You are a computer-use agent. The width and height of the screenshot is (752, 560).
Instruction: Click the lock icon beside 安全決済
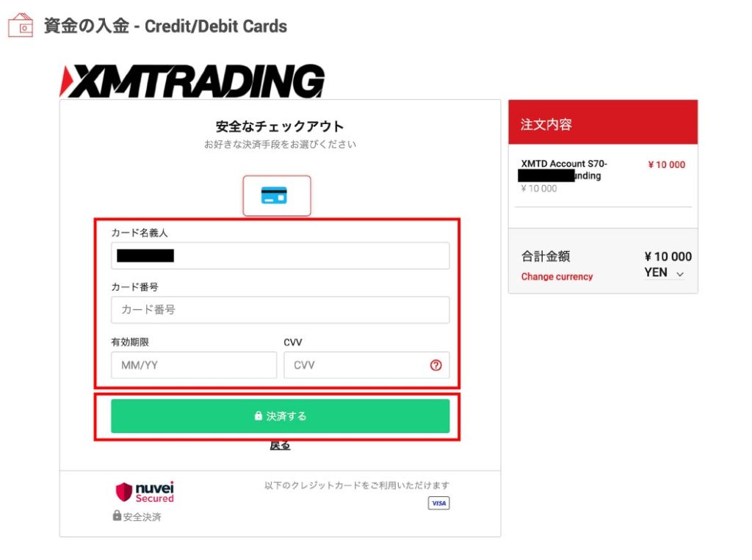117,516
